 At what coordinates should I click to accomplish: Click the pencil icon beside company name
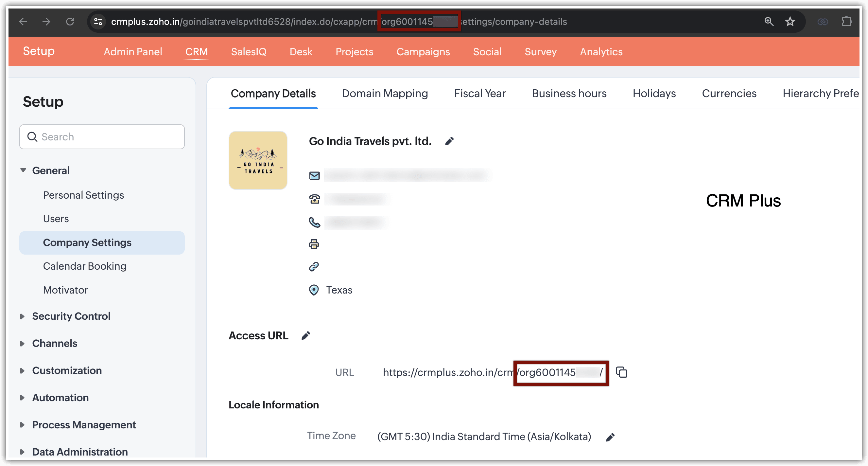tap(449, 141)
